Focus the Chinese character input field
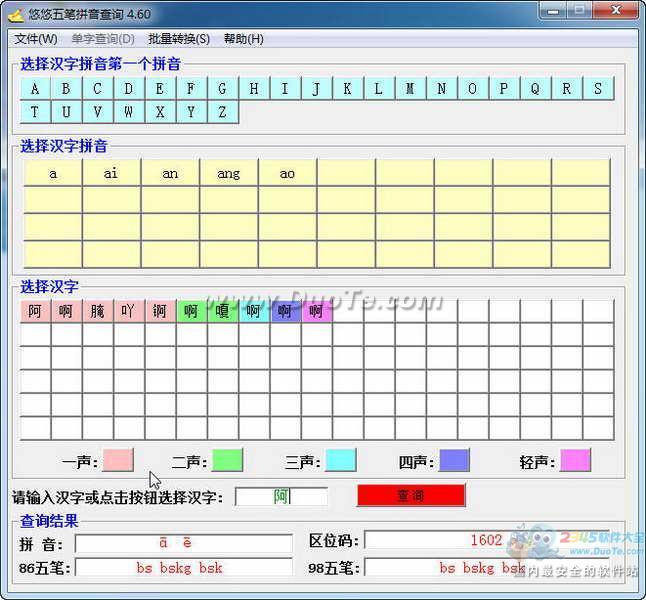 (281, 497)
